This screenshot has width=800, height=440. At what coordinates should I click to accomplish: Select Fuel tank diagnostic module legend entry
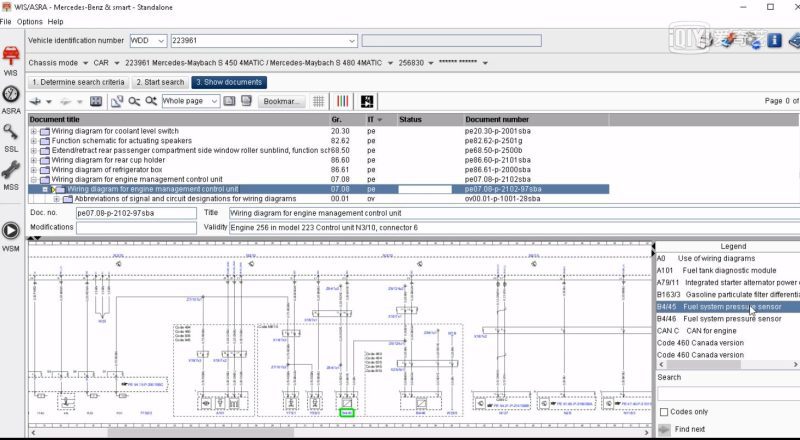(x=728, y=270)
